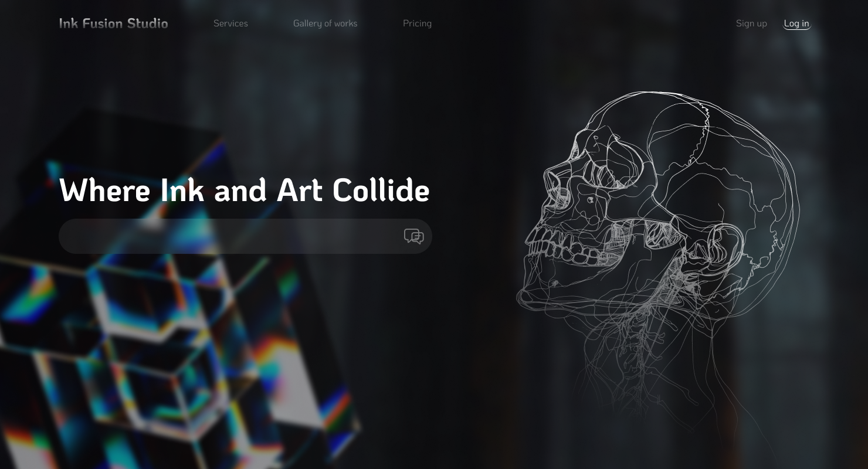Viewport: 868px width, 469px height.
Task: Click the chat bubbles icon in the input bar
Action: point(413,236)
